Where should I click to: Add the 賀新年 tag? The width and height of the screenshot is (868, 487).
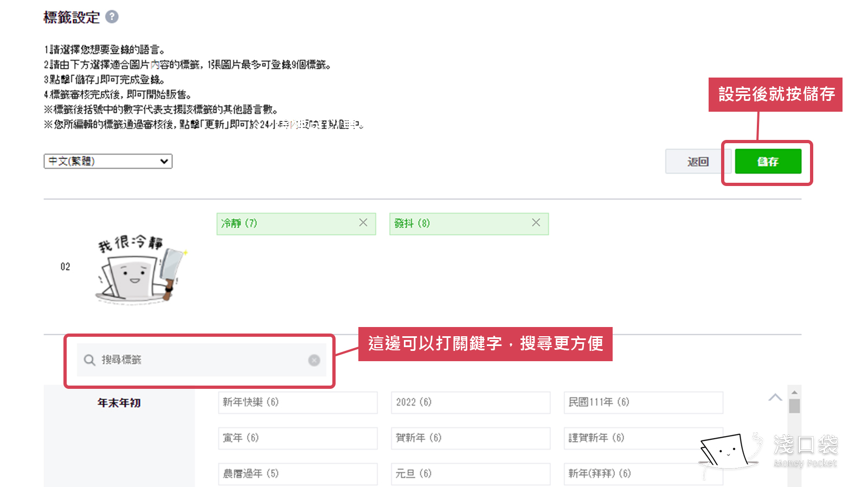470,438
